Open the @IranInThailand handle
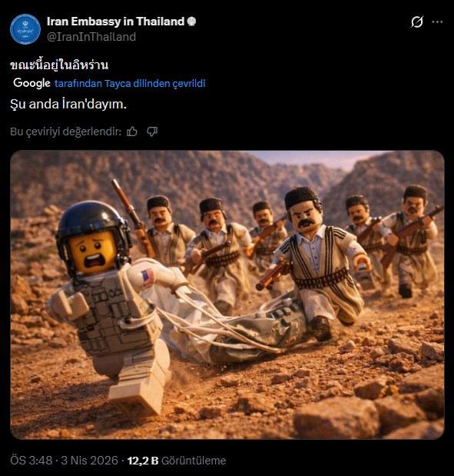 point(91,37)
